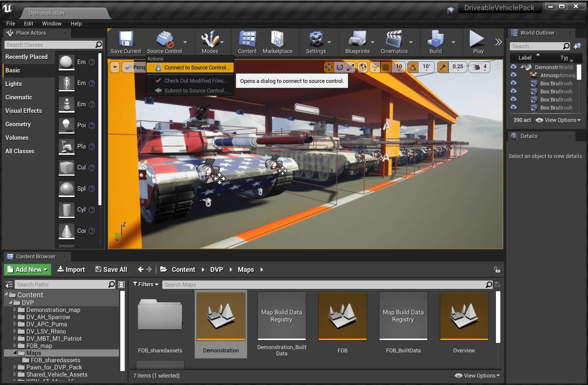Click the Save All button
Image resolution: width=588 pixels, height=385 pixels.
tap(111, 269)
